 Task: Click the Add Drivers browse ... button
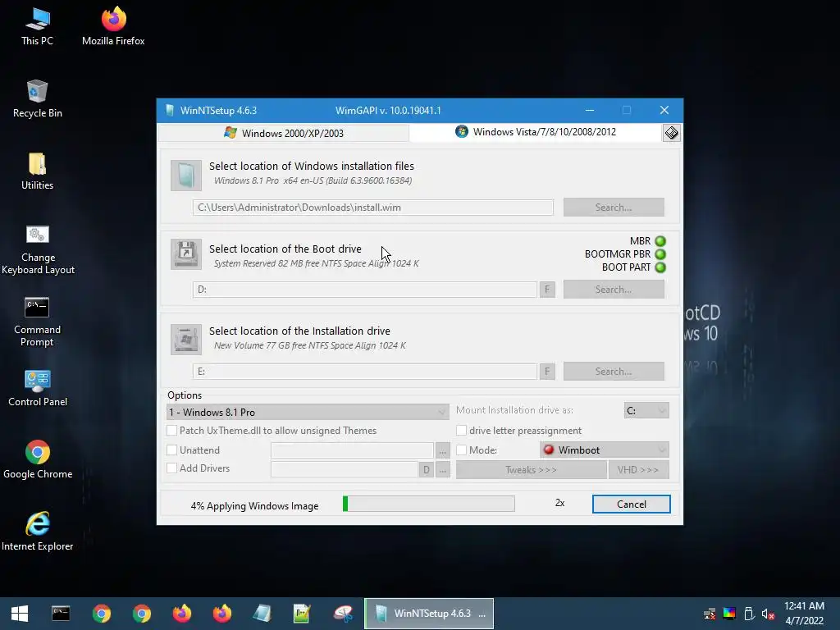pos(442,470)
